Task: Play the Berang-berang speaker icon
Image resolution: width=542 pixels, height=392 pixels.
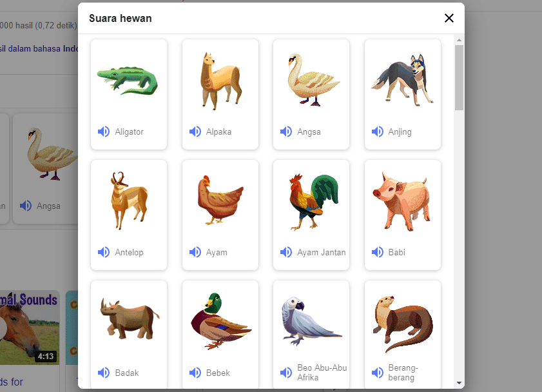Action: pyautogui.click(x=378, y=373)
